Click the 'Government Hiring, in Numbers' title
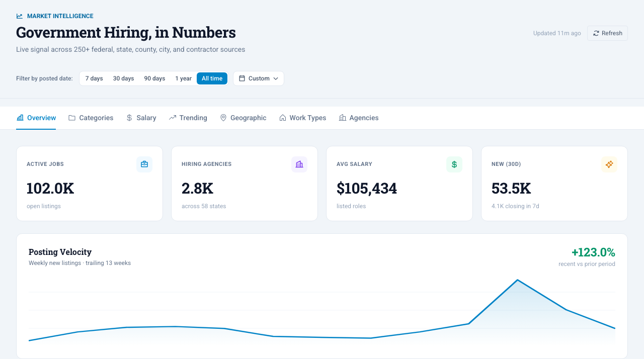Viewport: 644px width, 359px height. pyautogui.click(x=126, y=33)
